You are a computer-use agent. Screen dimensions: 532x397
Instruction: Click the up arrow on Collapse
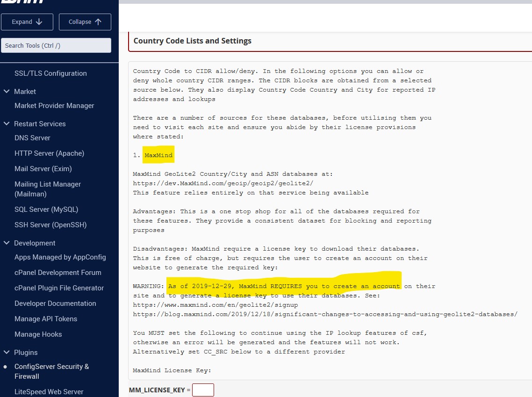coord(98,22)
